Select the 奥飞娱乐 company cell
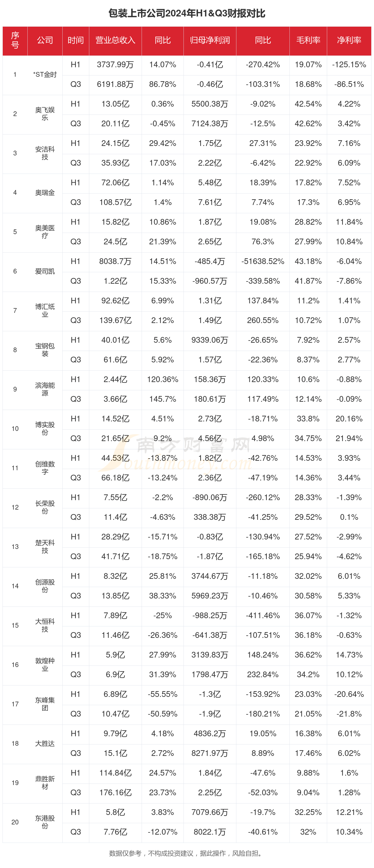Viewport: 374px width, 868px height. point(45,114)
